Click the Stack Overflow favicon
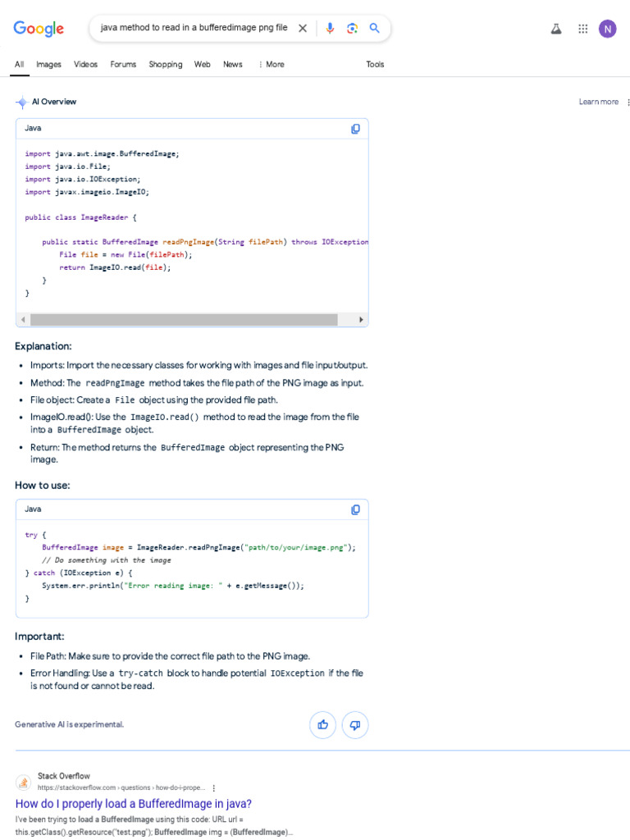This screenshot has height=840, width=630. [x=23, y=782]
